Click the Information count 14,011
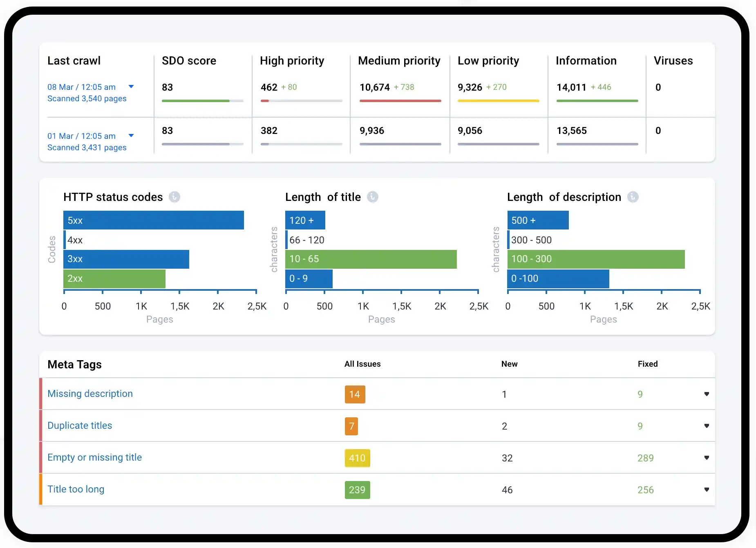Image resolution: width=756 pixels, height=548 pixels. click(571, 87)
